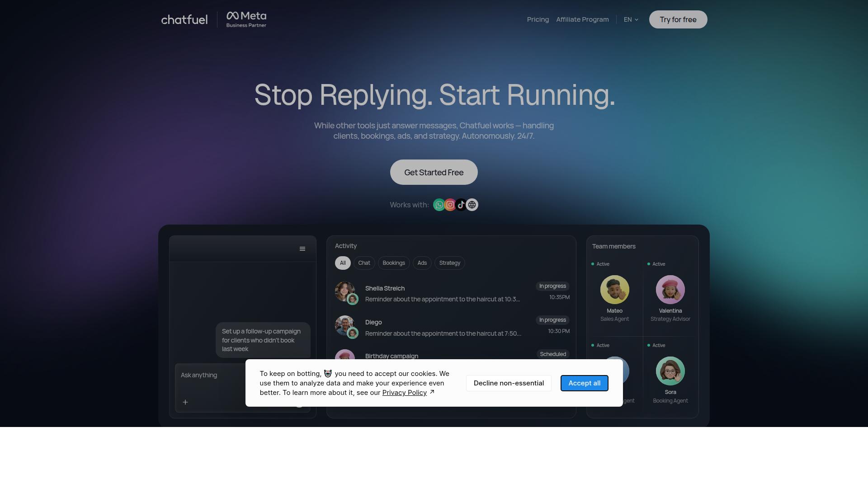
Task: Click the Birthday campaign avatar
Action: click(x=344, y=355)
